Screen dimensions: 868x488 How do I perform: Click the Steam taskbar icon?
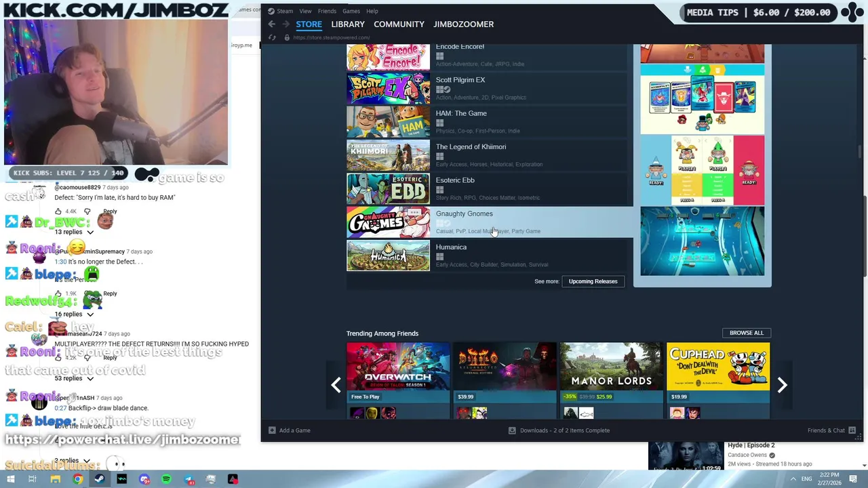tap(99, 479)
